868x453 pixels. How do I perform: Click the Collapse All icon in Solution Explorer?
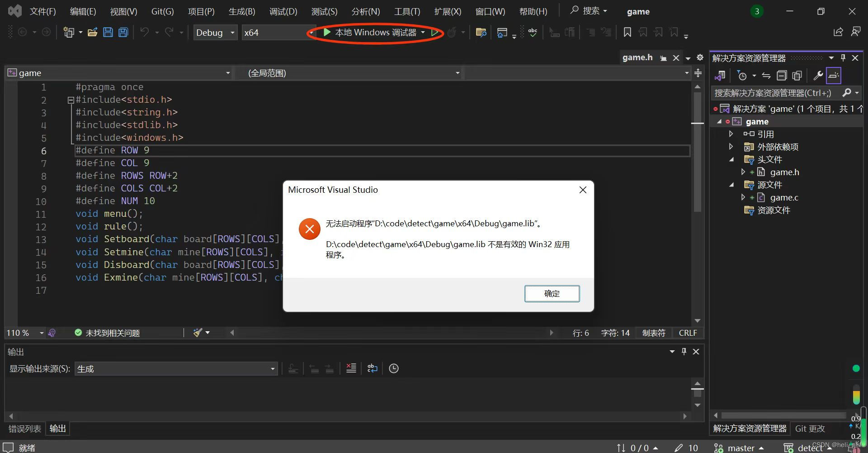(782, 76)
